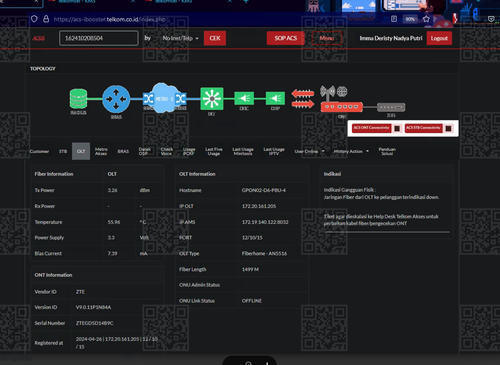The width and height of the screenshot is (500, 365).
Task: Select the blue BRAS router icon
Action: pyautogui.click(x=116, y=99)
